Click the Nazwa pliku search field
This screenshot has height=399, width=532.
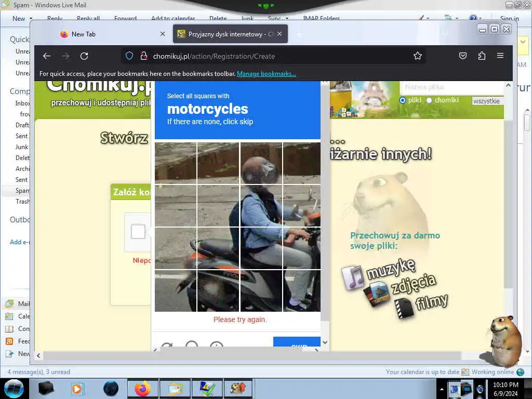click(x=451, y=87)
